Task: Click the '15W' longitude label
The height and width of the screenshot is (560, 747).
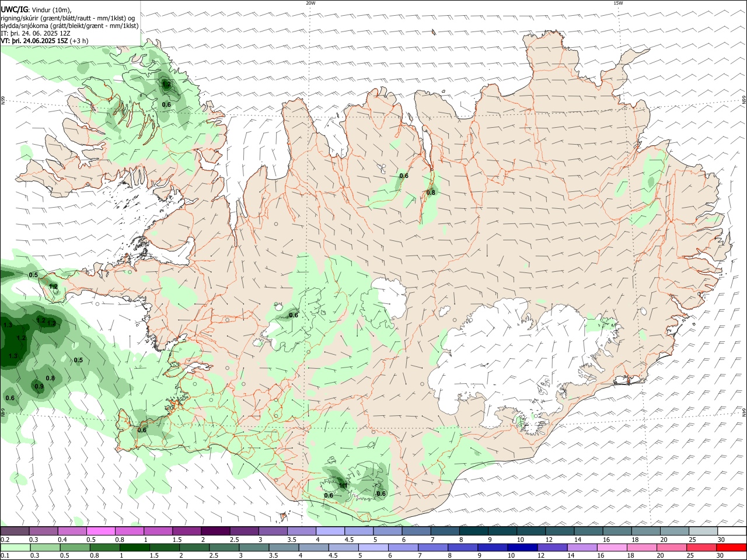Action: point(618,3)
